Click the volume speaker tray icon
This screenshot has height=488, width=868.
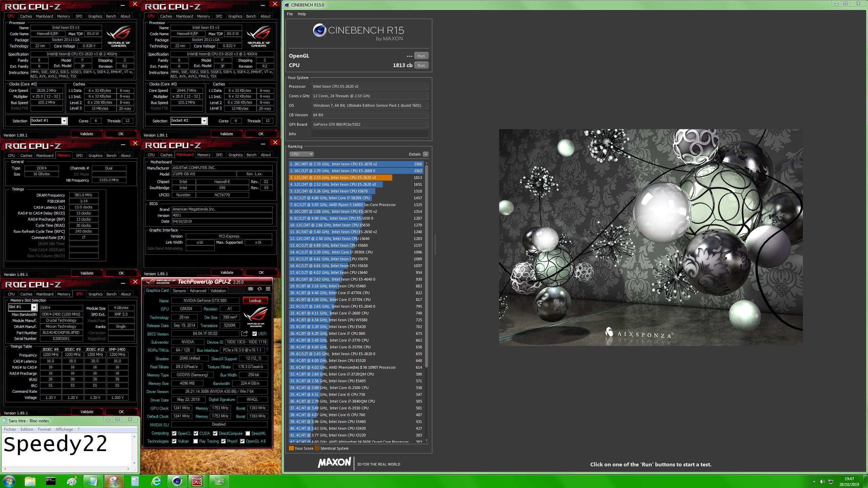point(822,482)
